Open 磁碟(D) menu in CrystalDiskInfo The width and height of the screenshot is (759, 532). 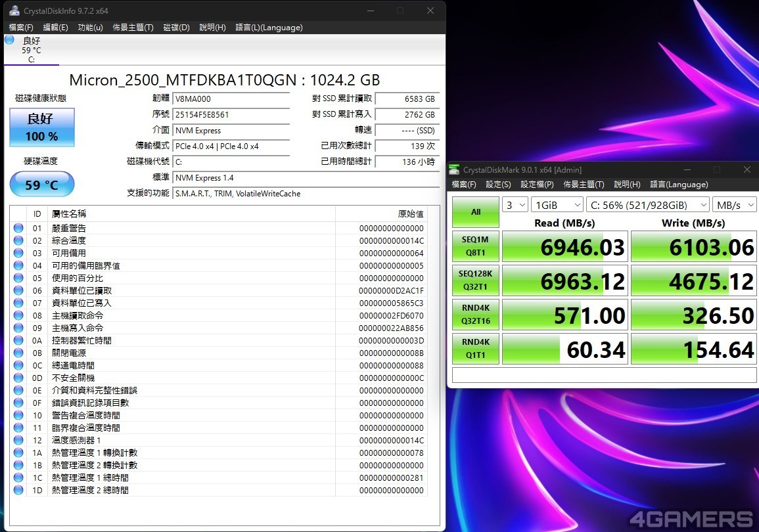[176, 28]
